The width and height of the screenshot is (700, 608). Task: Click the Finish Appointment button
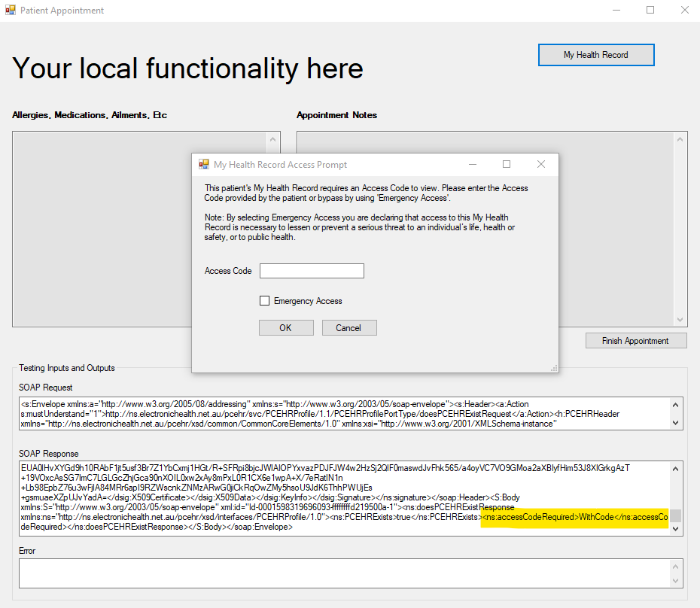pyautogui.click(x=635, y=340)
